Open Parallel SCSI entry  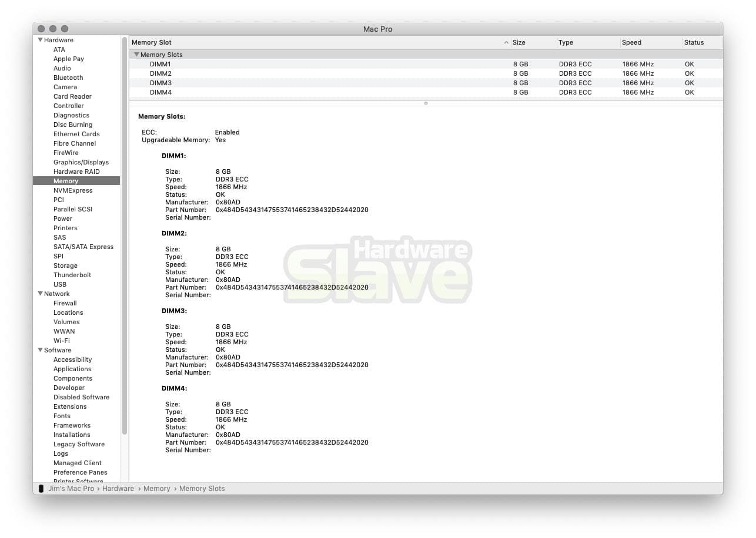[73, 209]
